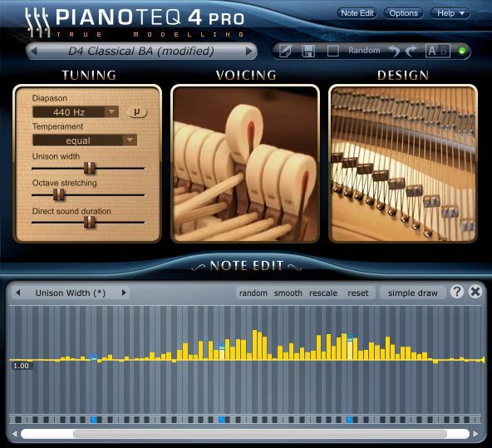This screenshot has height=448, width=492.
Task: Click the Note Edit section title
Action: pos(247,266)
